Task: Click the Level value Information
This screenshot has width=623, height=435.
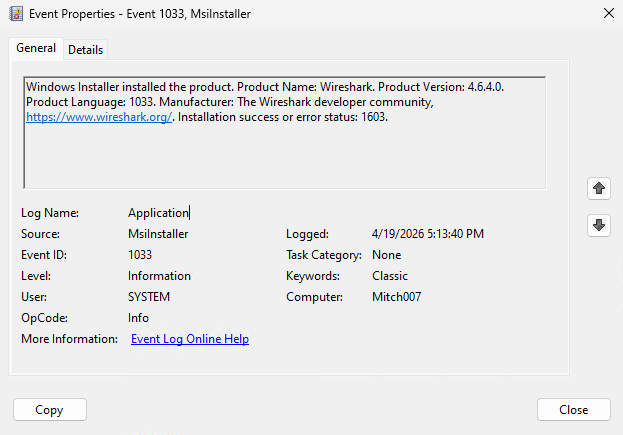Action: coord(159,276)
